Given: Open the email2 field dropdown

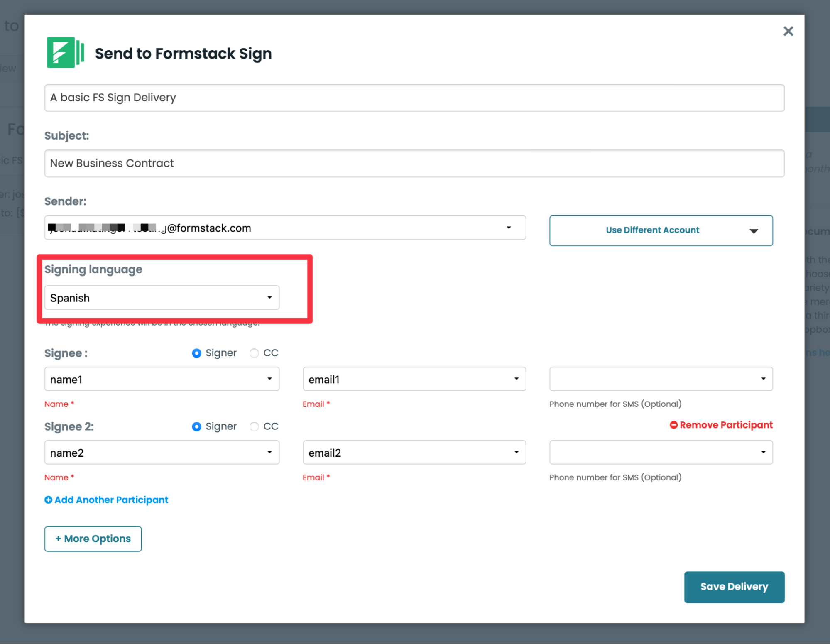Looking at the screenshot, I should click(x=414, y=453).
